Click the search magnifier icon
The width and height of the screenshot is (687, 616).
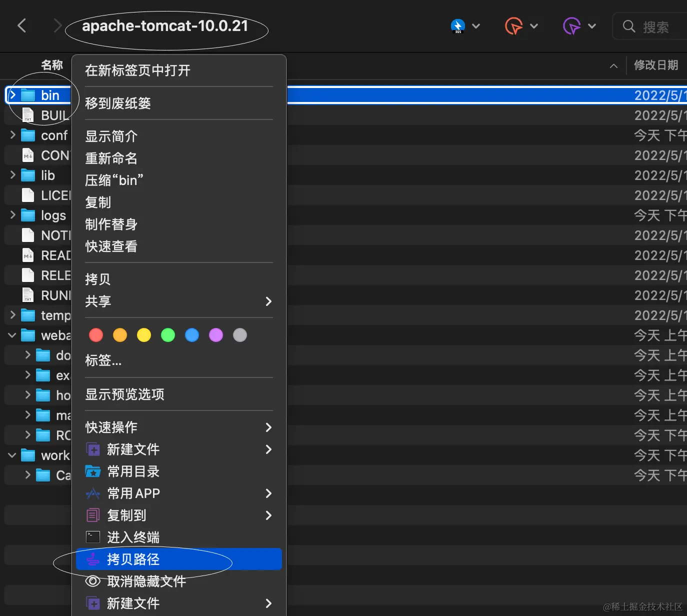click(629, 26)
